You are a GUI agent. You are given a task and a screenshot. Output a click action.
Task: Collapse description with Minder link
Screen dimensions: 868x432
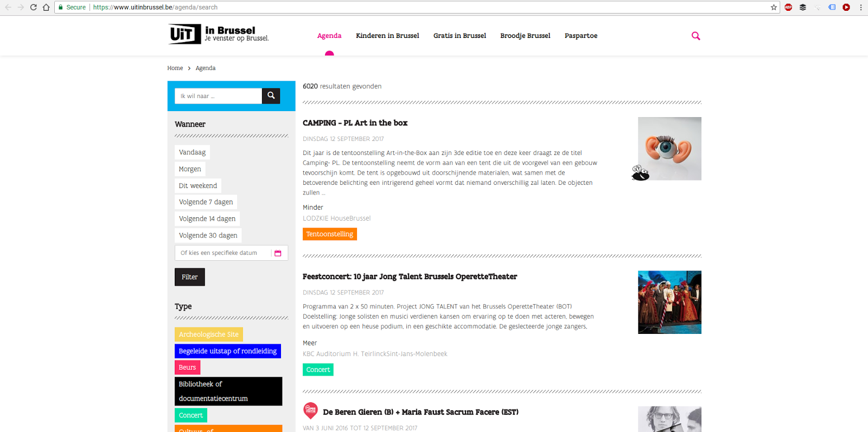click(x=313, y=208)
